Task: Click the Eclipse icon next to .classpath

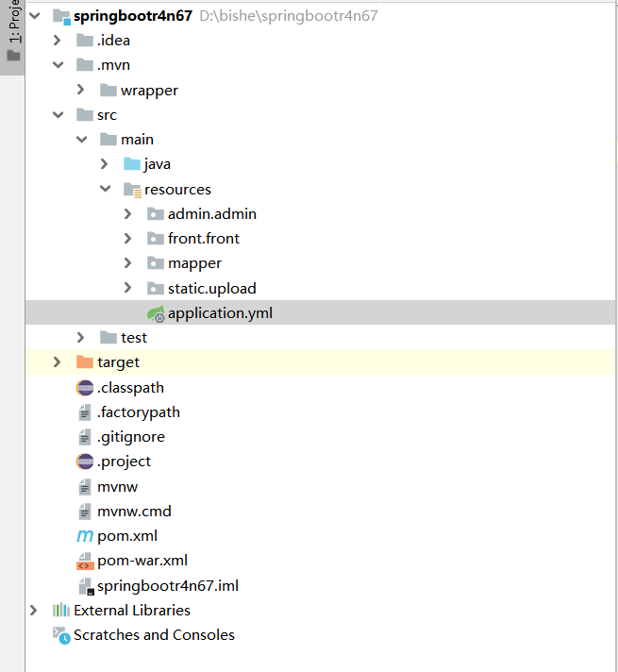Action: [x=85, y=388]
